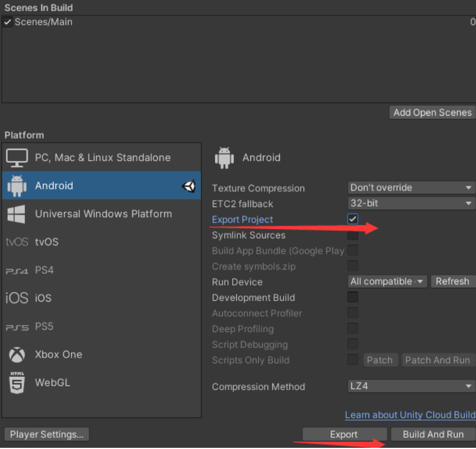Toggle the Scenes/Main scene checkbox
Image resolution: width=476 pixels, height=449 pixels.
click(x=8, y=22)
